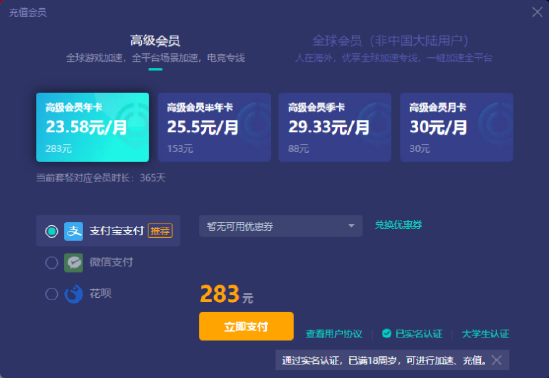The height and width of the screenshot is (378, 550).
Task: Click the Alipay logo icon
Action: click(x=73, y=231)
